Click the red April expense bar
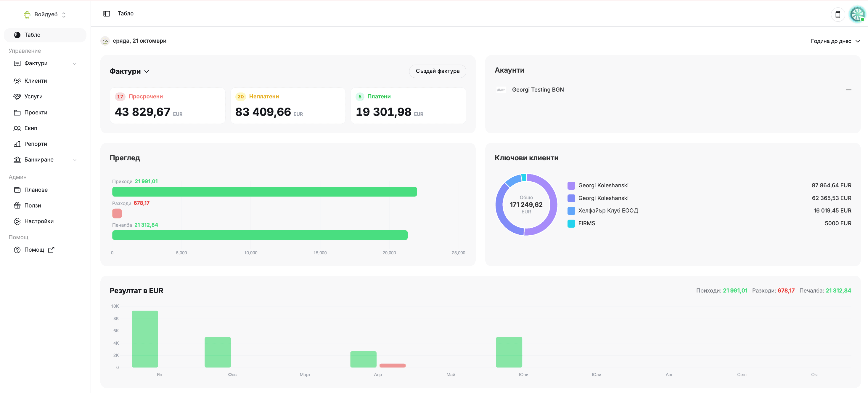This screenshot has height=393, width=868. coord(393,365)
